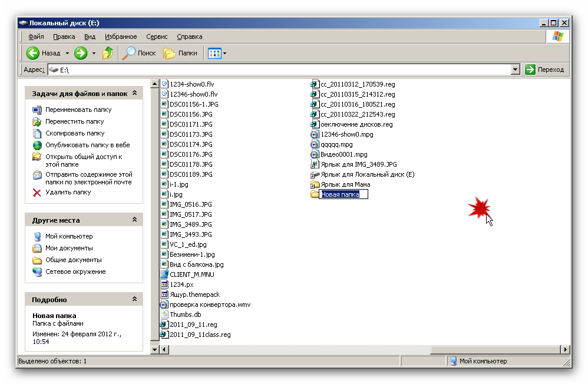Open the Сервис menu

click(x=157, y=37)
